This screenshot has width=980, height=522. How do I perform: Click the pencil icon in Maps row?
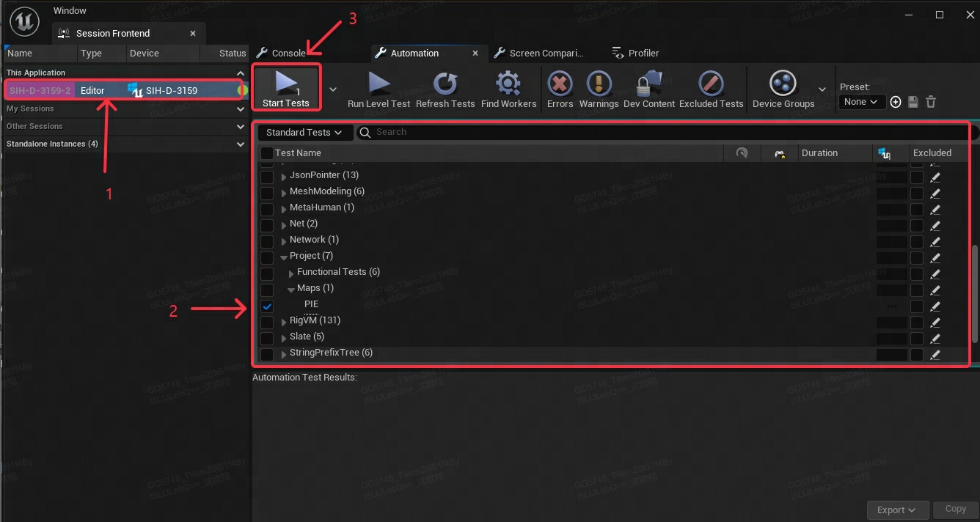pyautogui.click(x=935, y=290)
